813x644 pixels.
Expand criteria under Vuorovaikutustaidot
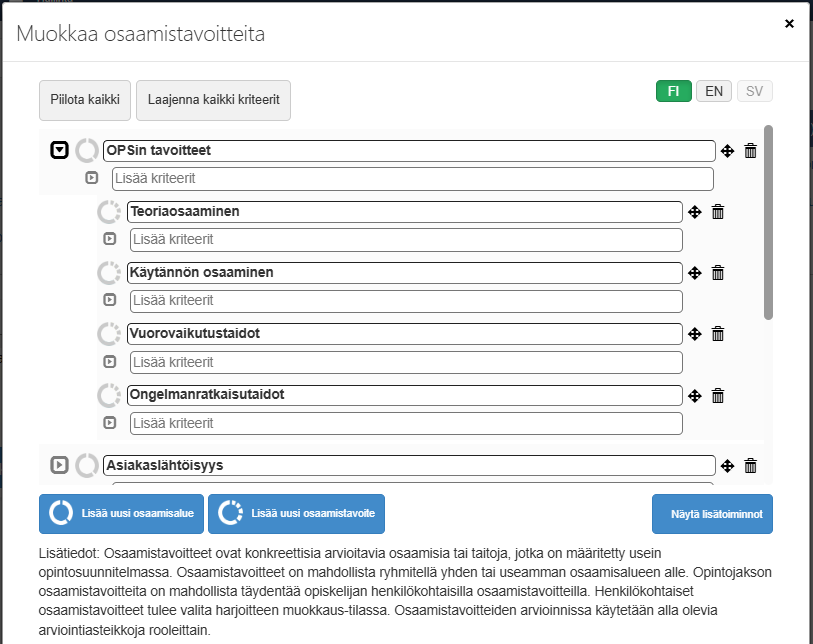110,362
